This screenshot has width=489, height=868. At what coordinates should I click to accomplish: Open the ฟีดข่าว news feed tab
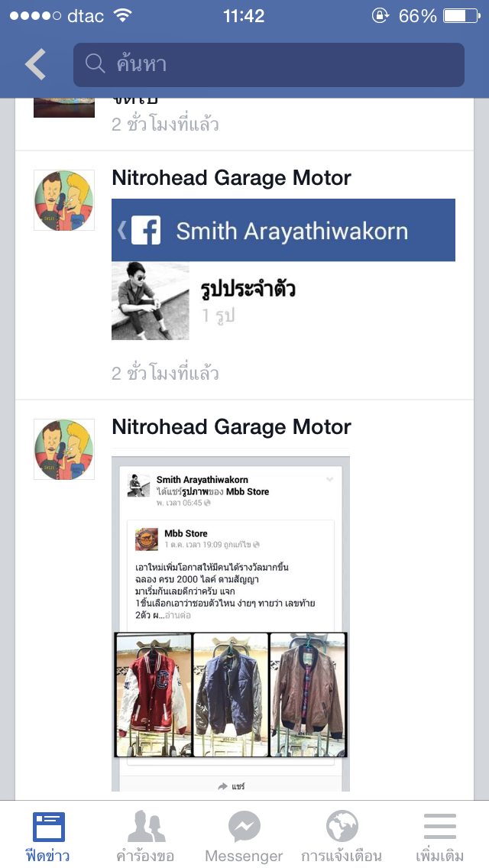coord(48,837)
